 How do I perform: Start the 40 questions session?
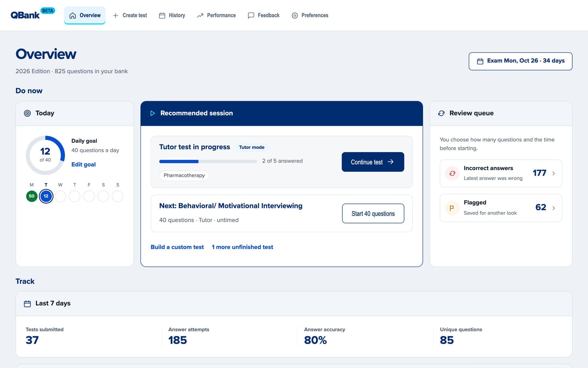point(373,214)
